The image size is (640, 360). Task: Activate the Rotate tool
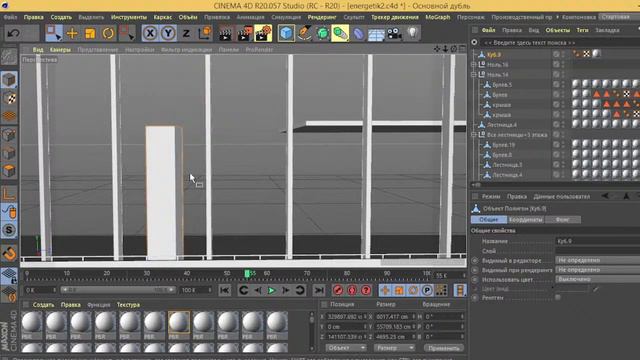click(108, 33)
